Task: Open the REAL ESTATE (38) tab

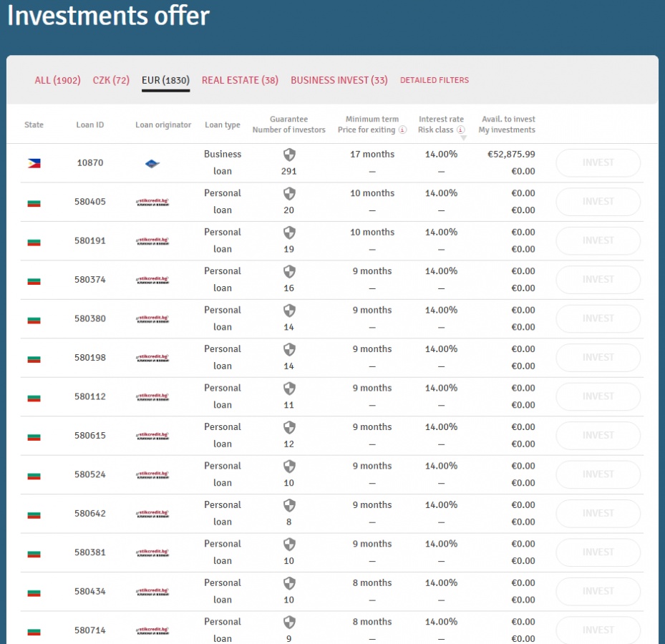Action: tap(240, 80)
